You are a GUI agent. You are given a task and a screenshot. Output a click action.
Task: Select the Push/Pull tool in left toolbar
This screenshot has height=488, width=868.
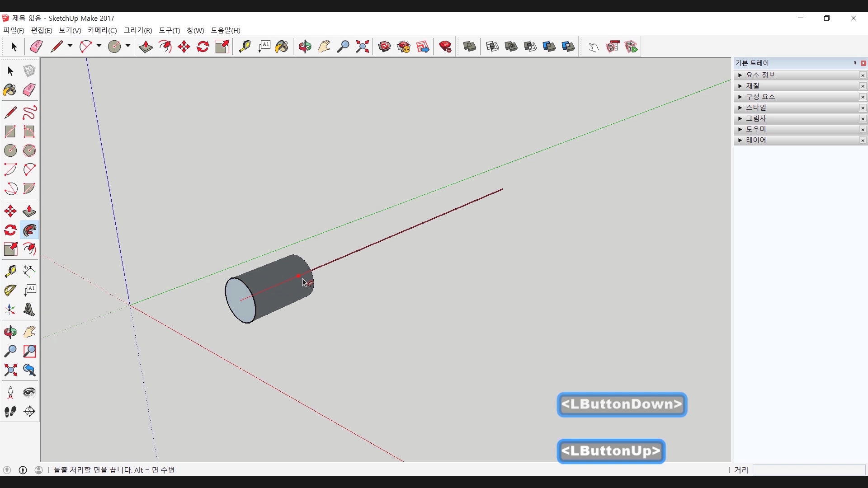coord(29,211)
